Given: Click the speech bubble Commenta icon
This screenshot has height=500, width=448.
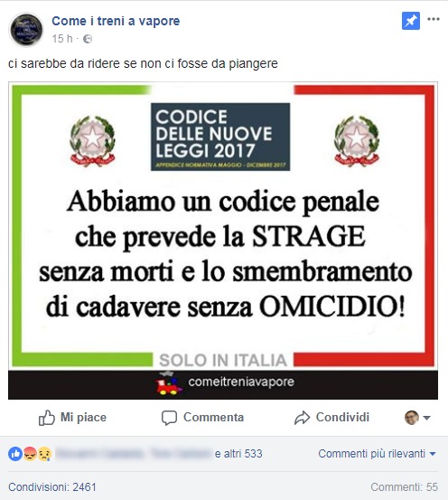Looking at the screenshot, I should 169,418.
